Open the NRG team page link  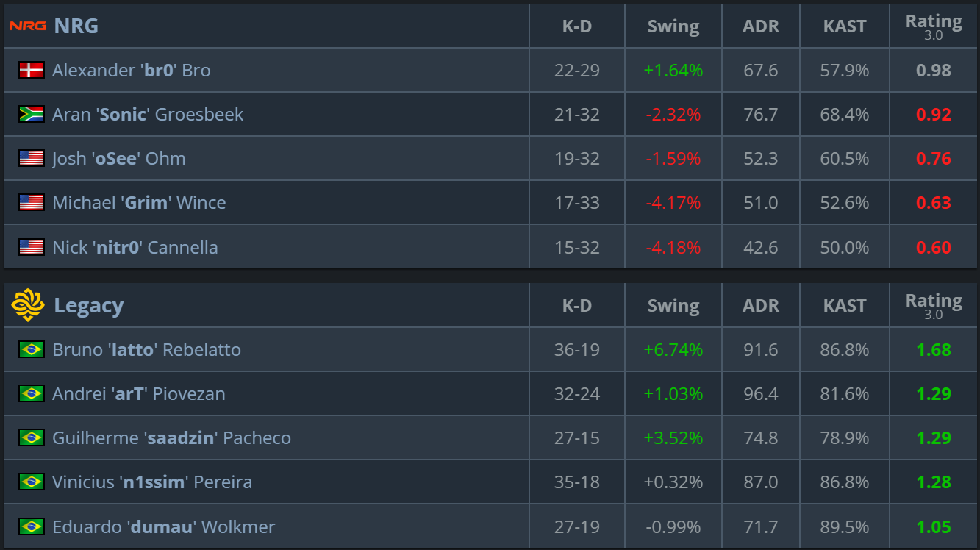click(76, 26)
